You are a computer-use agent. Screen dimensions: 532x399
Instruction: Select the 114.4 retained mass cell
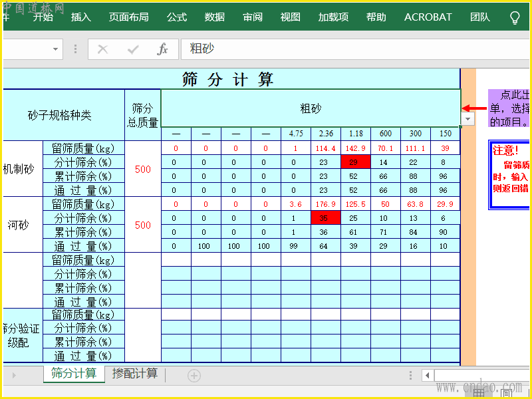tap(326, 148)
